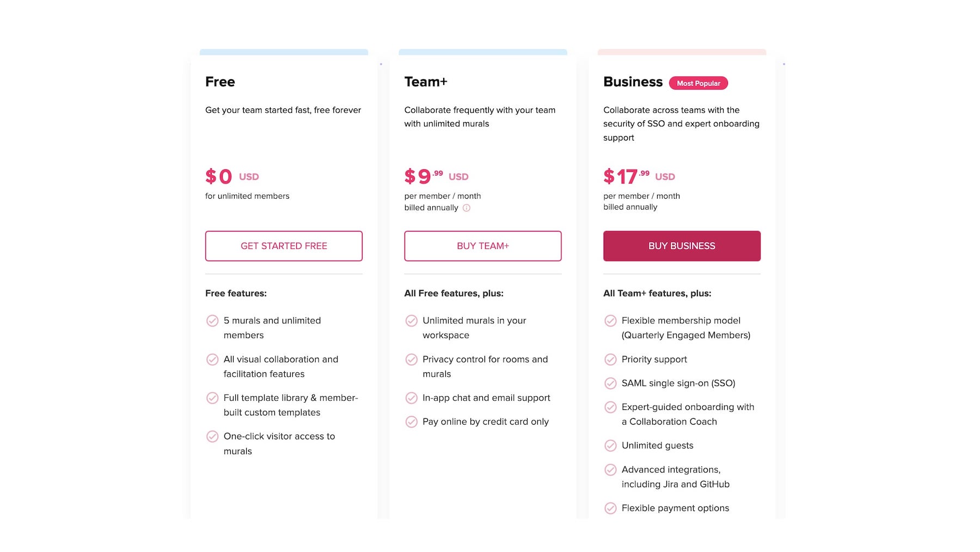980x552 pixels.
Task: Click checkmark icon next to Priority support
Action: pos(610,359)
